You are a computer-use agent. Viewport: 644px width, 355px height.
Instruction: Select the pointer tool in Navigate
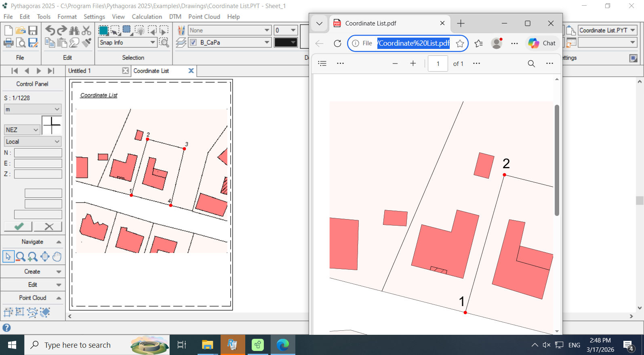(8, 256)
